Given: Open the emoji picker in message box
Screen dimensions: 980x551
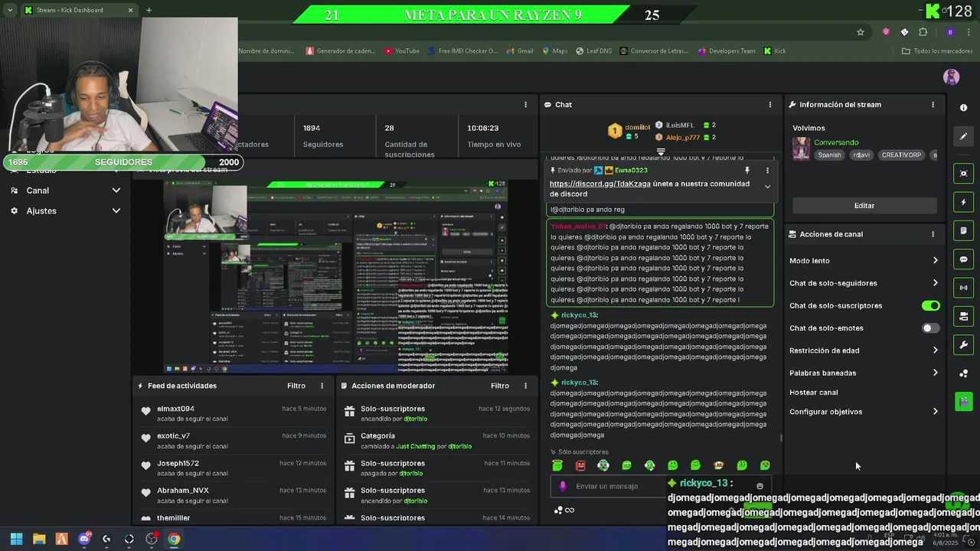Looking at the screenshot, I should click(x=759, y=486).
